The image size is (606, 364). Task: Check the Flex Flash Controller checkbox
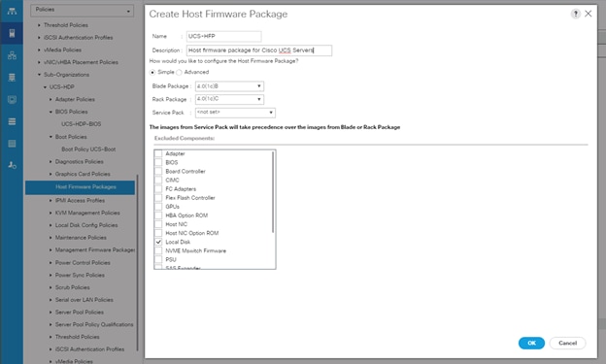(158, 198)
